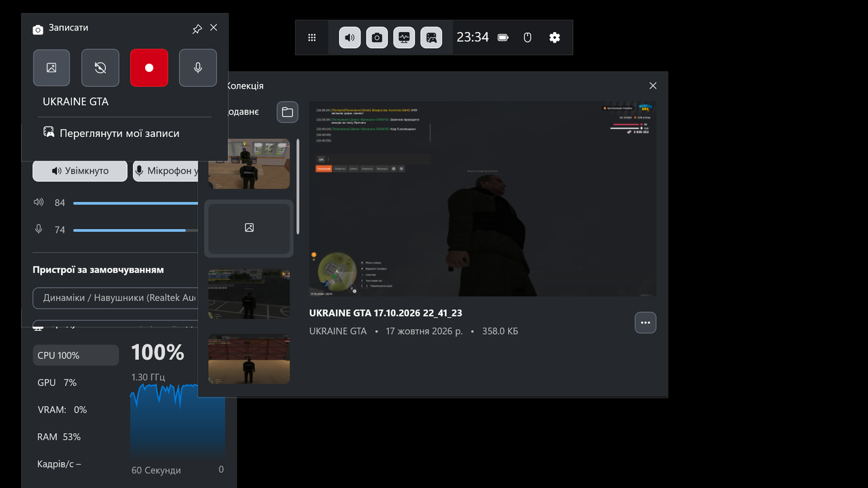The width and height of the screenshot is (868, 488).
Task: Open more options for UKRAINE GTA capture
Action: pos(646,323)
